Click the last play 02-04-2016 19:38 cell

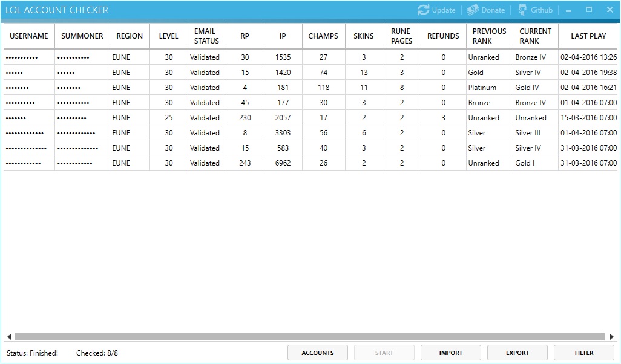click(588, 73)
